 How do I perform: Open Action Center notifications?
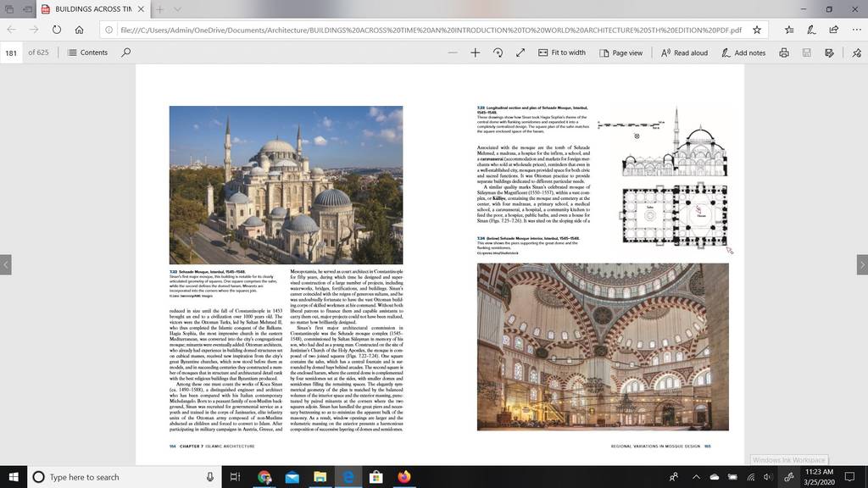click(849, 477)
